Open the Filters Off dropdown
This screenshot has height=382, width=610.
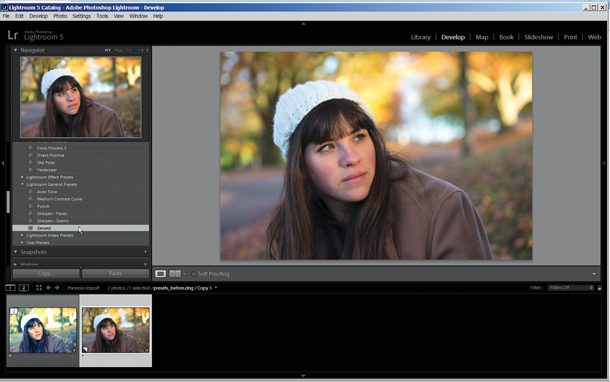pos(571,288)
